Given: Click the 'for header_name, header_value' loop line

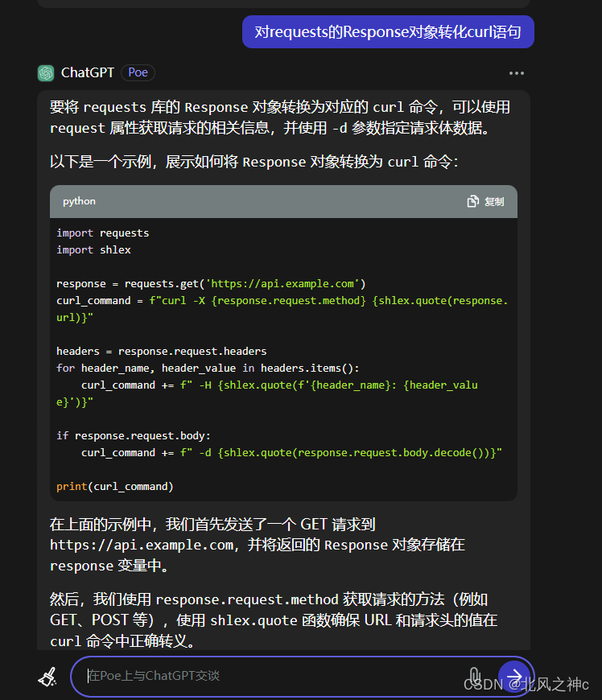Looking at the screenshot, I should [208, 369].
